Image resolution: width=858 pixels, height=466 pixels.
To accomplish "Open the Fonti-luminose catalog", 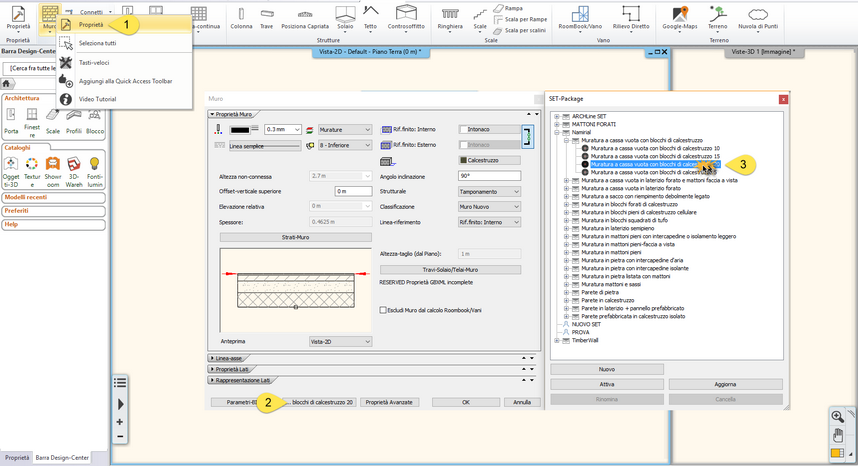I will click(95, 172).
